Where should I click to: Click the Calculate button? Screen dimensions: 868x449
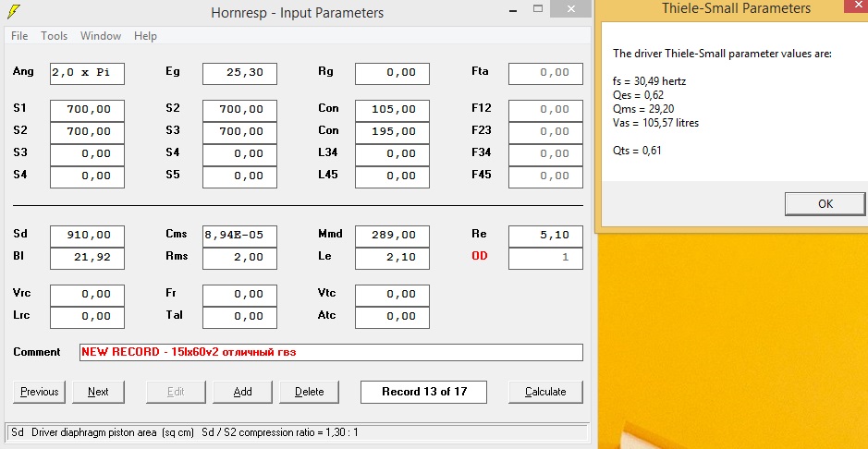(545, 392)
